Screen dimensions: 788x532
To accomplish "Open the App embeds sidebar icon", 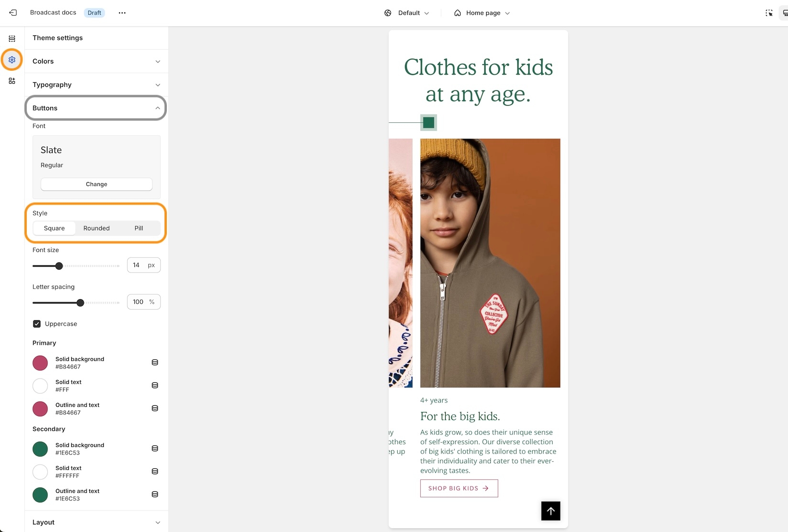I will (x=12, y=81).
